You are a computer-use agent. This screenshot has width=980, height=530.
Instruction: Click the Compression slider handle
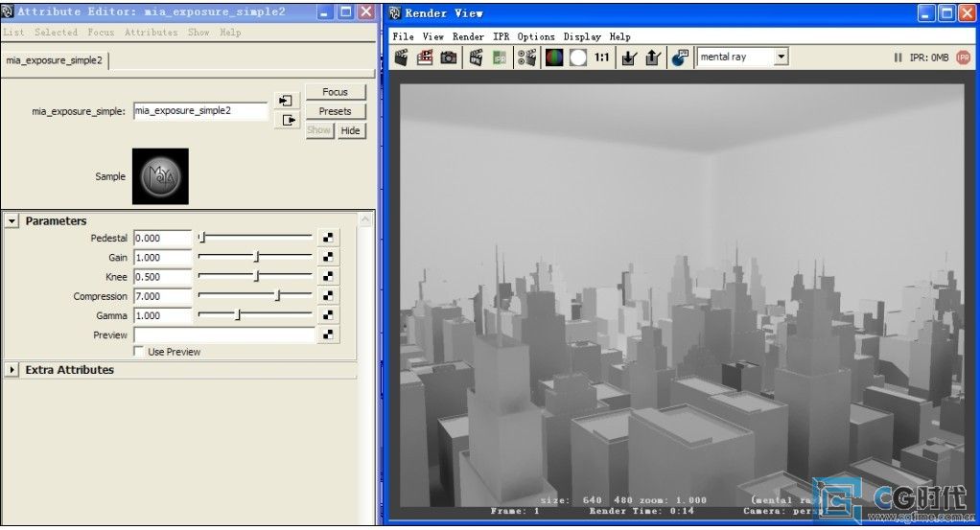click(277, 296)
